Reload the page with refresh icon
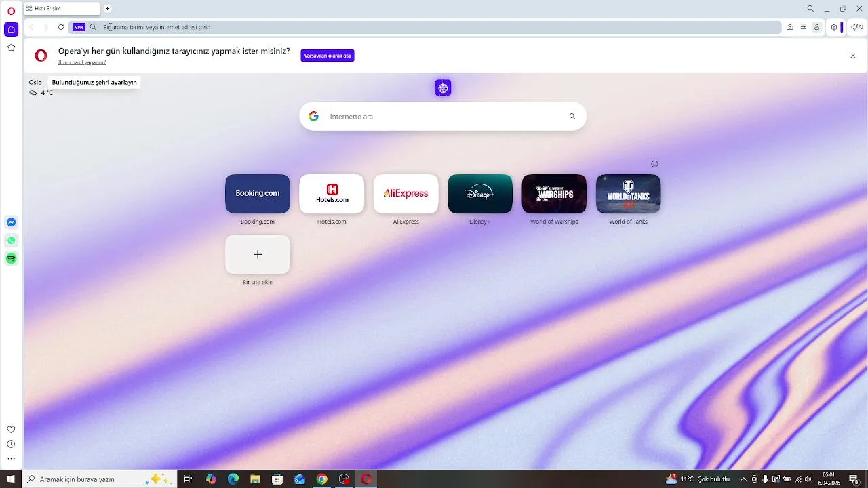The image size is (868, 488). [61, 27]
